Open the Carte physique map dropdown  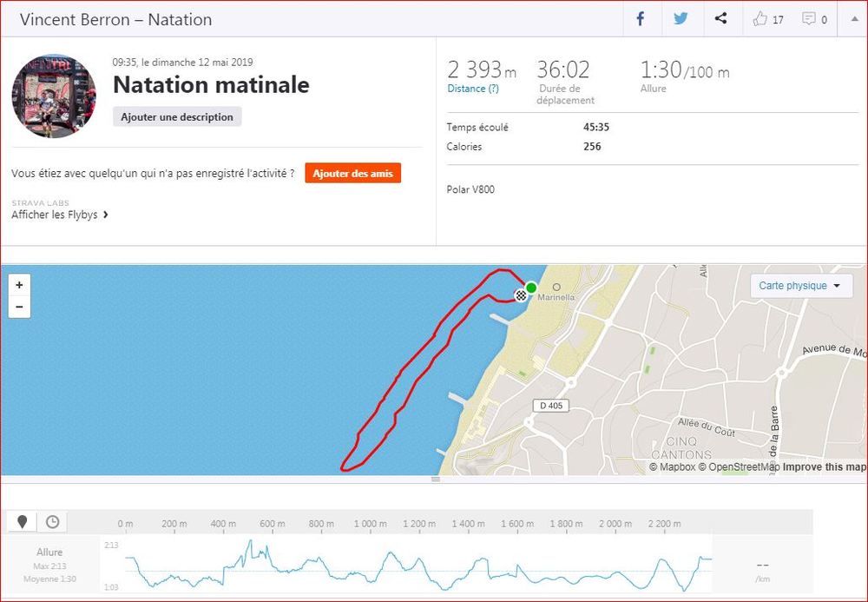click(800, 286)
